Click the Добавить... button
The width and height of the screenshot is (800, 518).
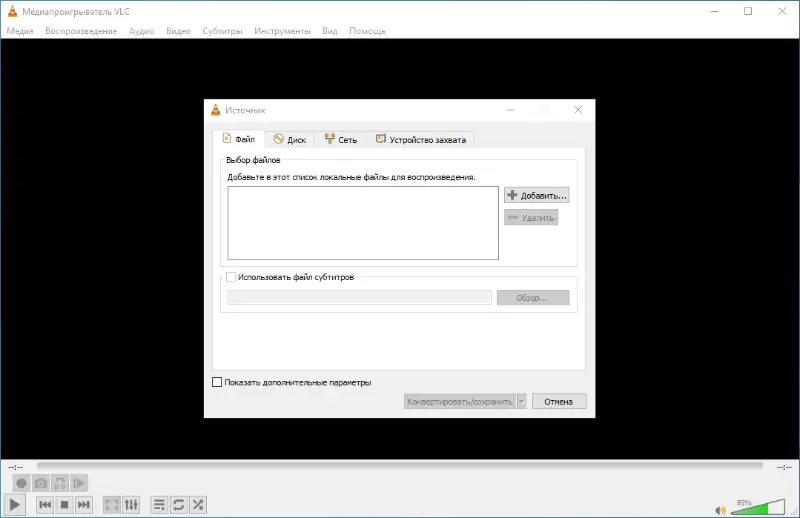[x=537, y=195]
